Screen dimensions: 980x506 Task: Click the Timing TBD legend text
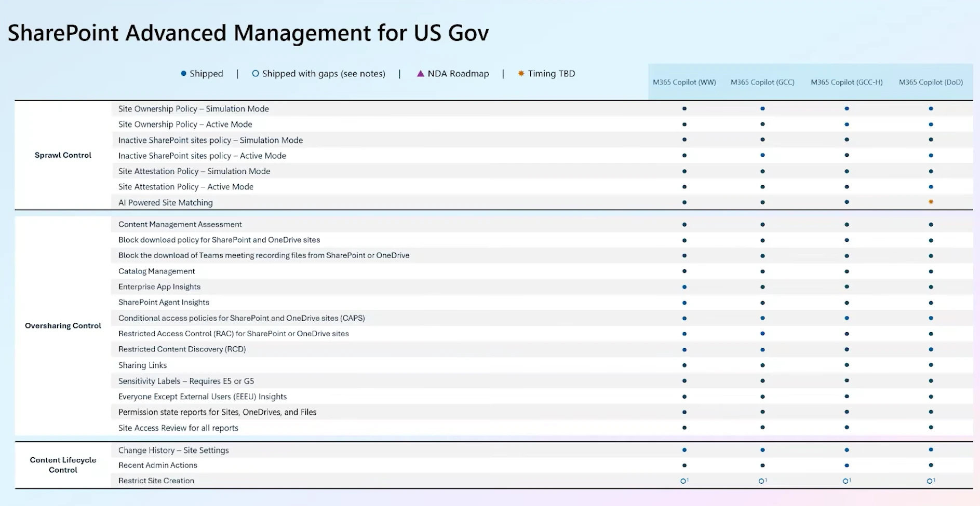click(x=552, y=74)
